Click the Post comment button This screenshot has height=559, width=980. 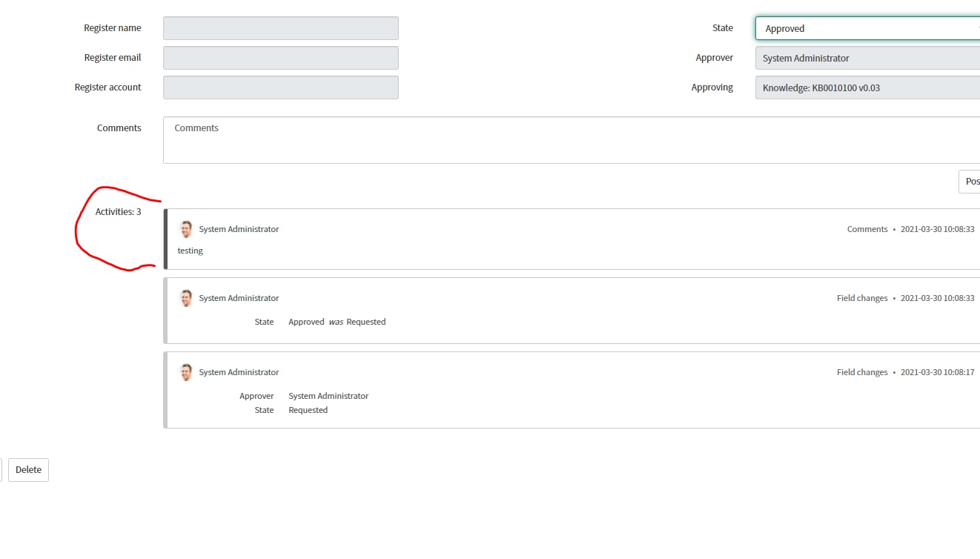click(x=970, y=182)
